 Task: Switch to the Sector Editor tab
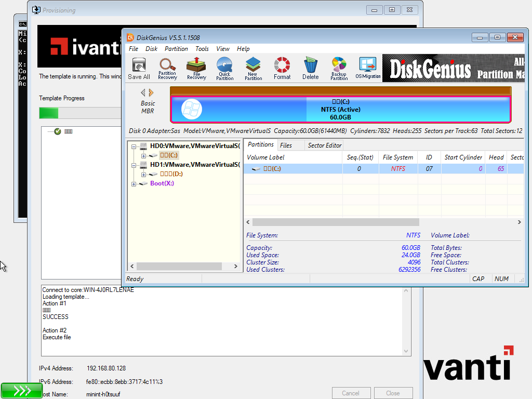coord(325,145)
